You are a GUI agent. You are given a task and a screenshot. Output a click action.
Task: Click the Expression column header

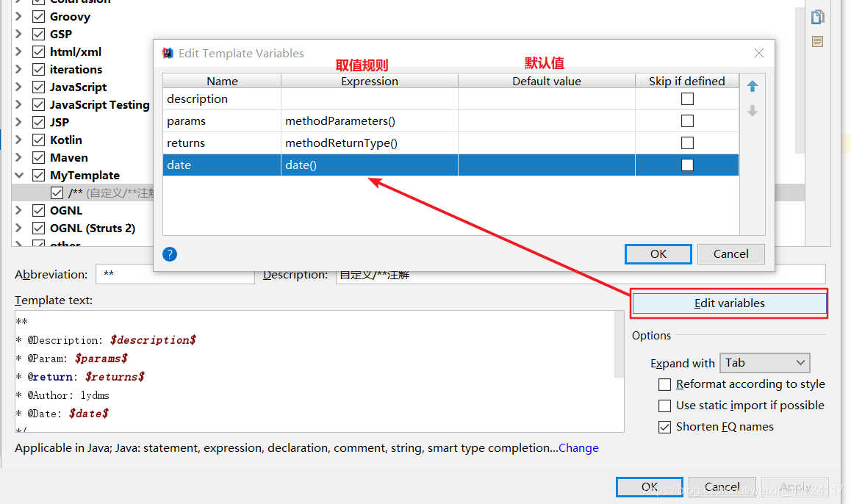(370, 81)
